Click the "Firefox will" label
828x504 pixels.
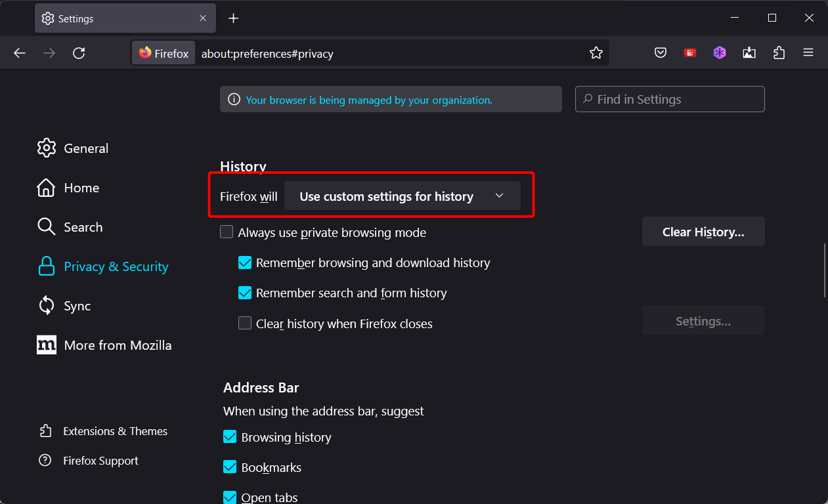(x=249, y=196)
